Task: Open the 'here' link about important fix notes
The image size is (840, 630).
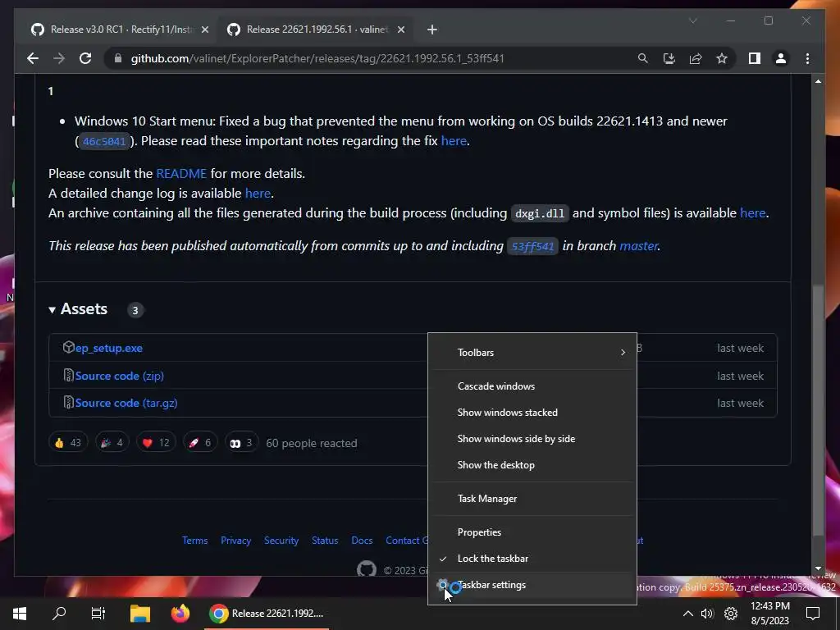Action: pos(453,141)
